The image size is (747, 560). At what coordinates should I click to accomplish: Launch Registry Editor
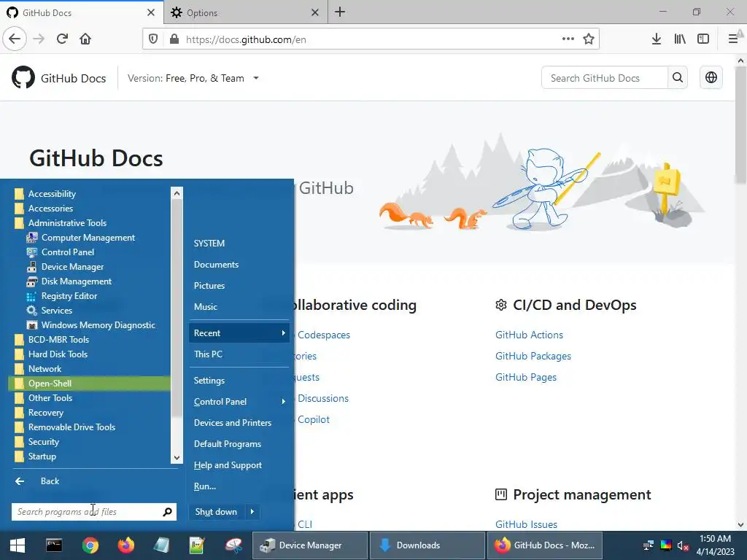(x=69, y=296)
